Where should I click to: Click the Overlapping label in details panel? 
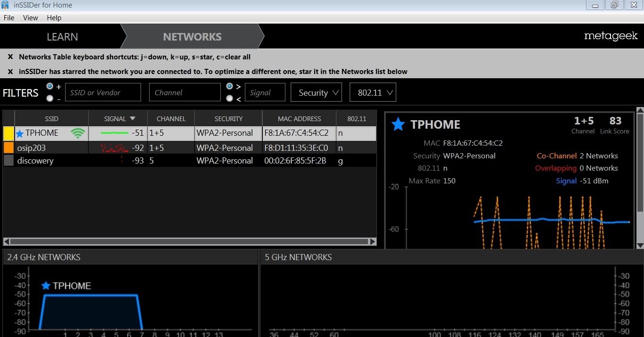556,168
